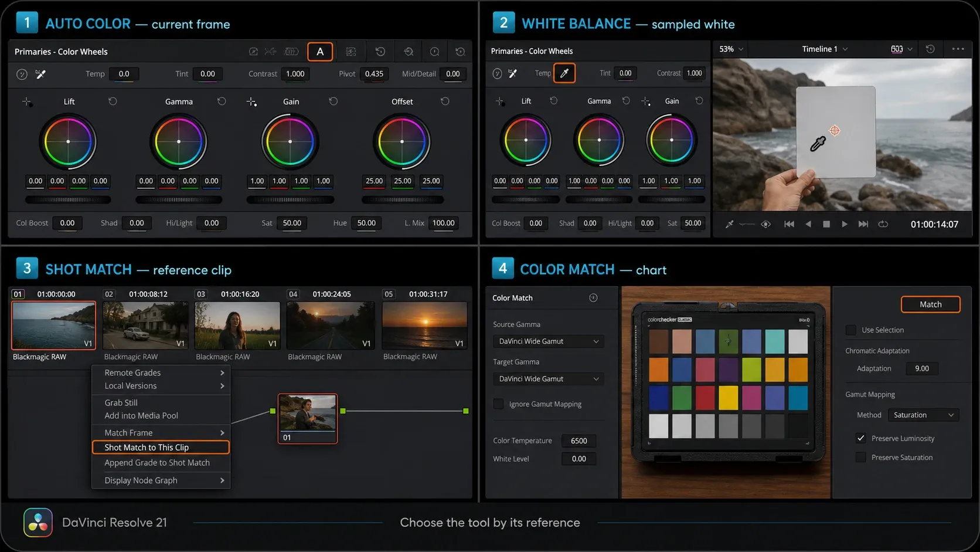Reset the Gain wheel in panel 2
Screen dimensions: 980x552
tap(699, 101)
